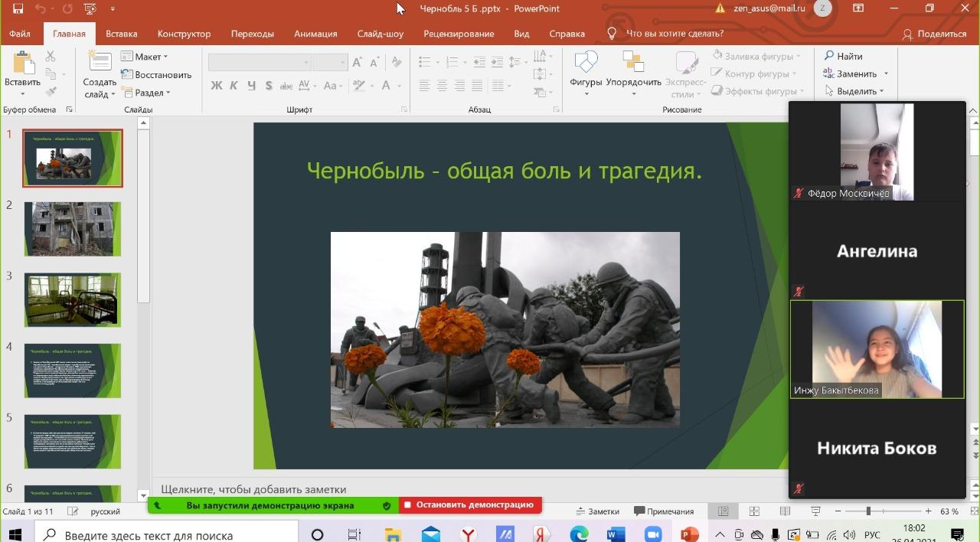This screenshot has height=542, width=980.
Task: Switch to the Slide Show (Слайд-шоу) tab
Action: pyautogui.click(x=381, y=34)
